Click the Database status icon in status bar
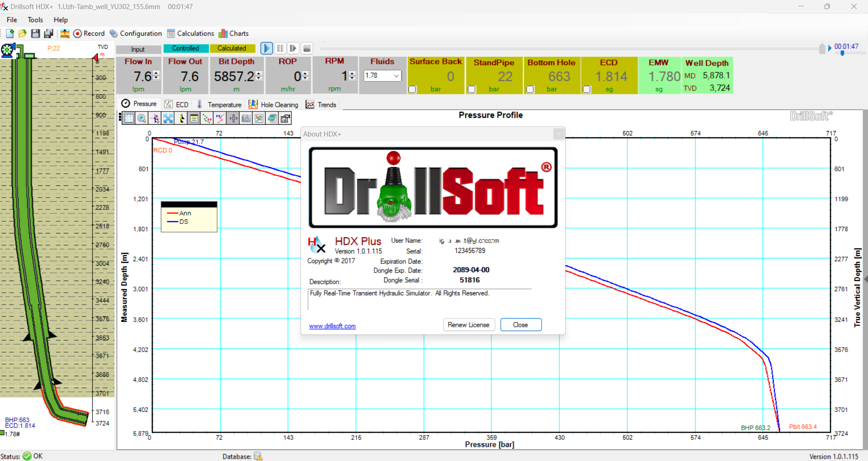Screen dimensions: 868x461 258,456
